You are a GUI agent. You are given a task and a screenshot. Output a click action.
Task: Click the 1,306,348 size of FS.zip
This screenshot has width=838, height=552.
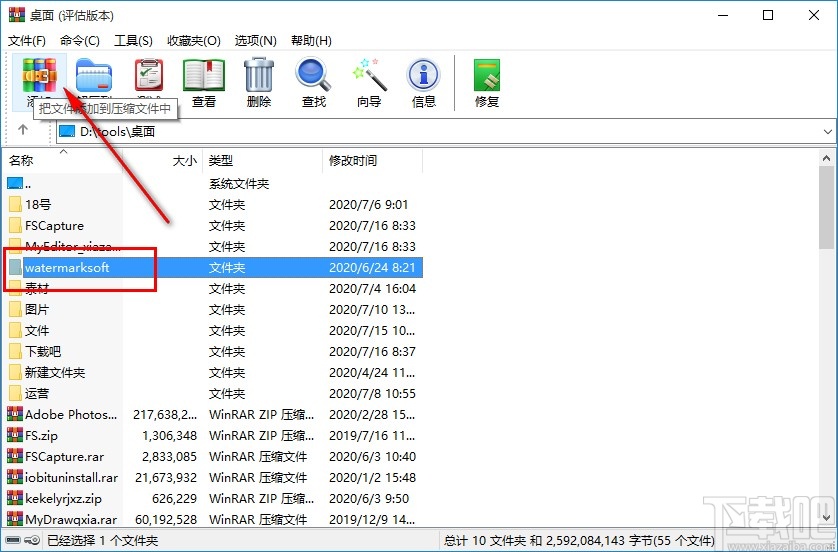[169, 436]
